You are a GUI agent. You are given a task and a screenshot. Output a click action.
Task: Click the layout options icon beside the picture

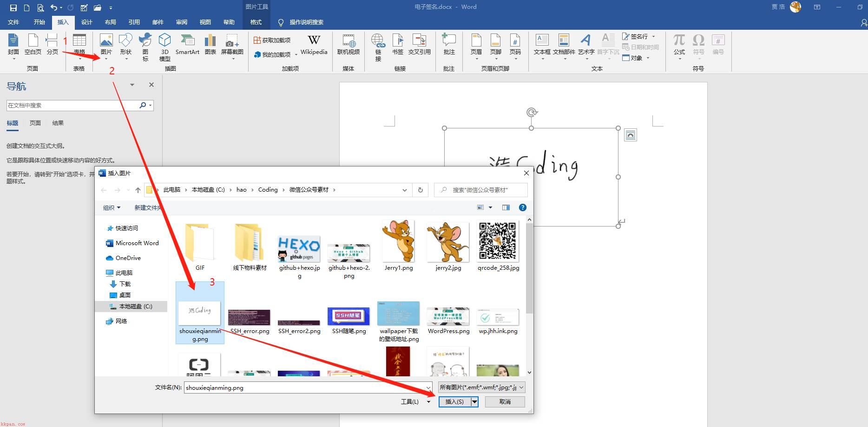tap(630, 135)
